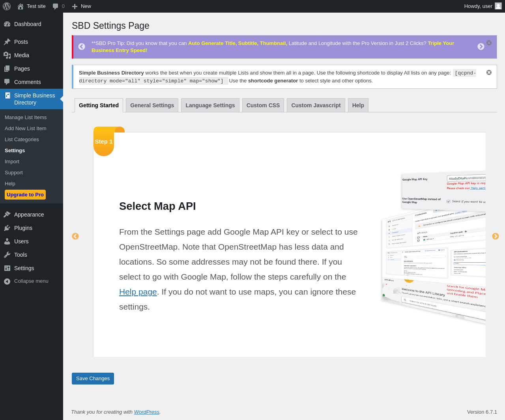Image resolution: width=505 pixels, height=420 pixels.
Task: Select the Language Settings tab
Action: tap(210, 105)
